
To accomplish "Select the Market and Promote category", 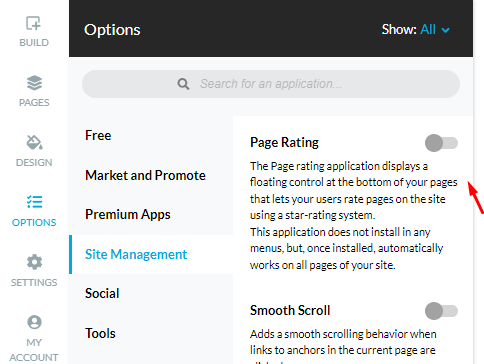I will (151, 175).
